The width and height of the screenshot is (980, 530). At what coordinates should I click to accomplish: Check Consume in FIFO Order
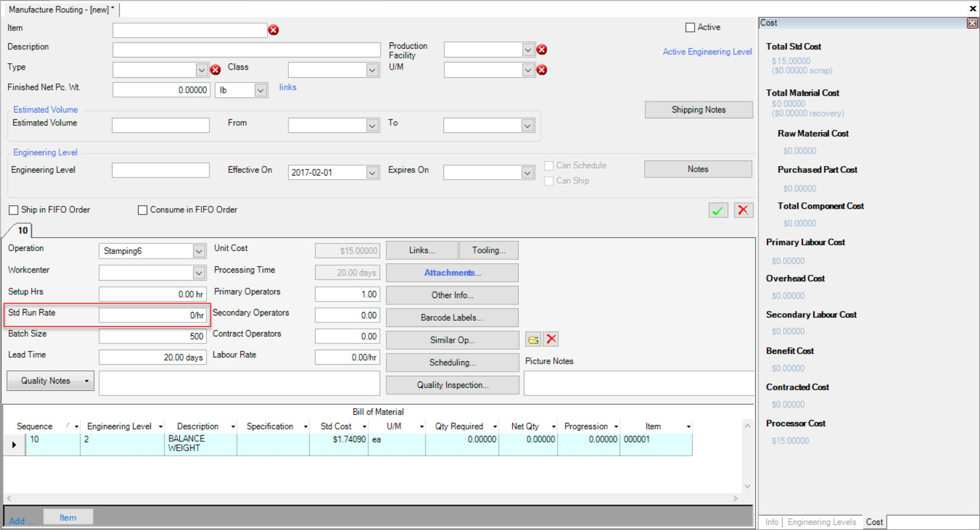pyautogui.click(x=142, y=210)
